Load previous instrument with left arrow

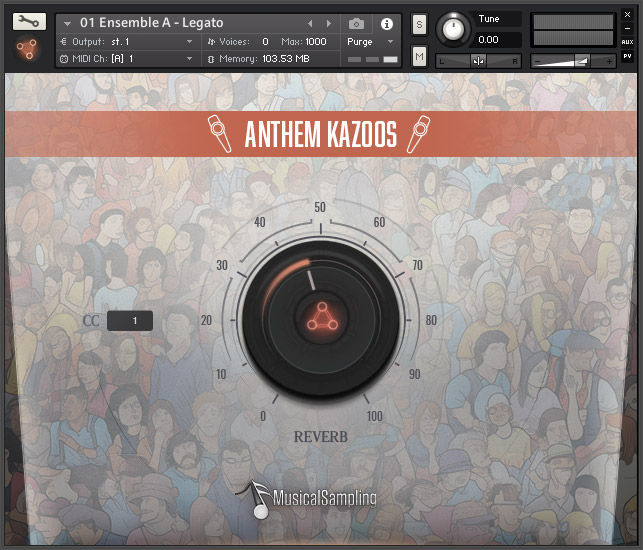pyautogui.click(x=310, y=24)
